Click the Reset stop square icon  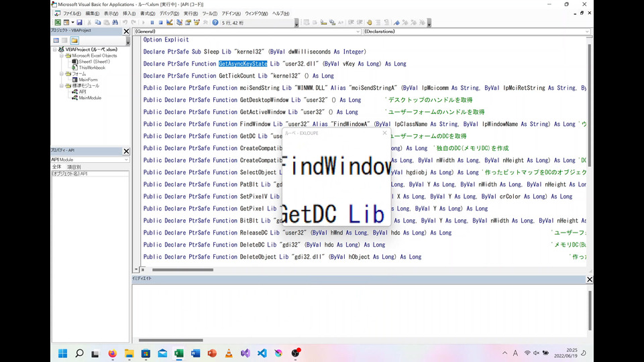pos(160,23)
